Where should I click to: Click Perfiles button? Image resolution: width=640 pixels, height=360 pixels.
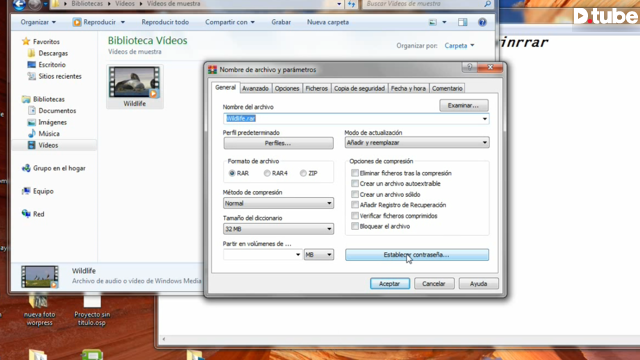tap(278, 143)
